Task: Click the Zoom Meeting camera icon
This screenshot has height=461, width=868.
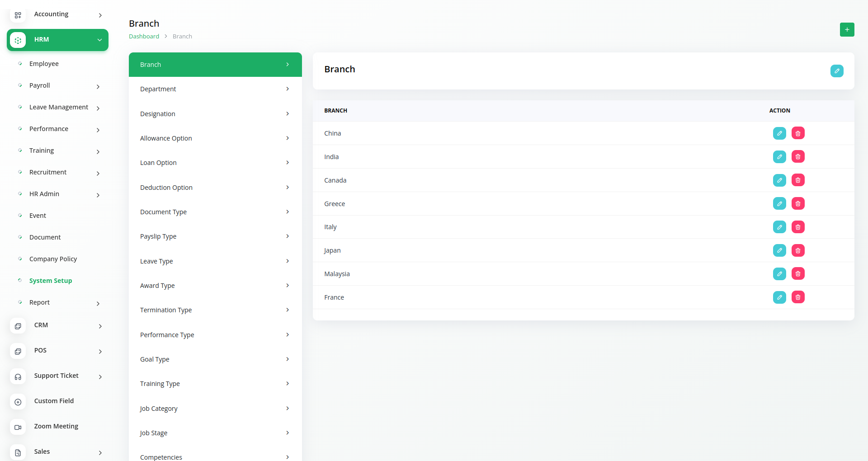Action: [x=18, y=427]
